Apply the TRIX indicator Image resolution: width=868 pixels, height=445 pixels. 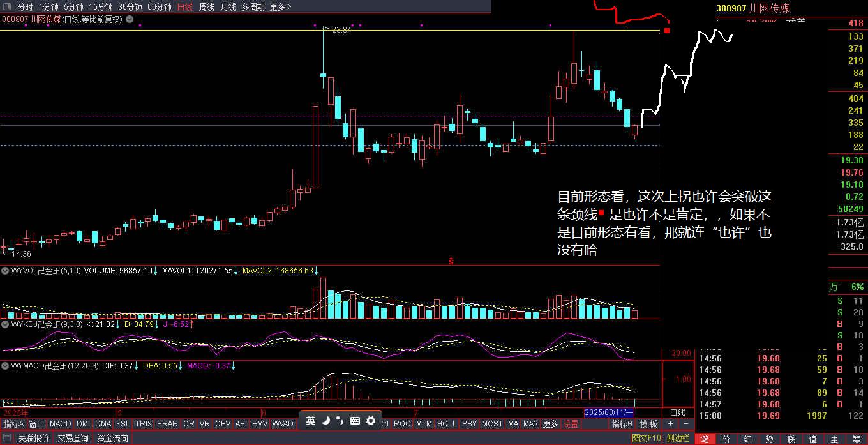[144, 424]
